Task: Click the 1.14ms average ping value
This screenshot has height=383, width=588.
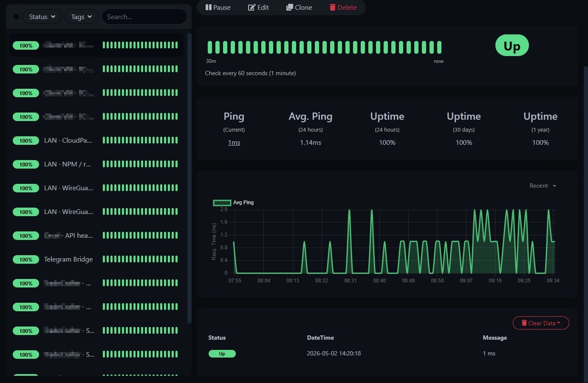Action: tap(311, 143)
